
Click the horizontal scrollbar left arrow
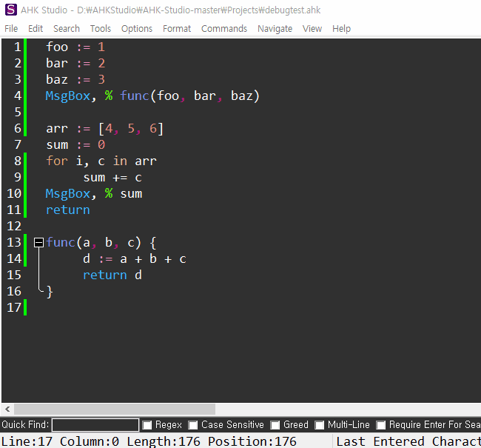coord(7,409)
